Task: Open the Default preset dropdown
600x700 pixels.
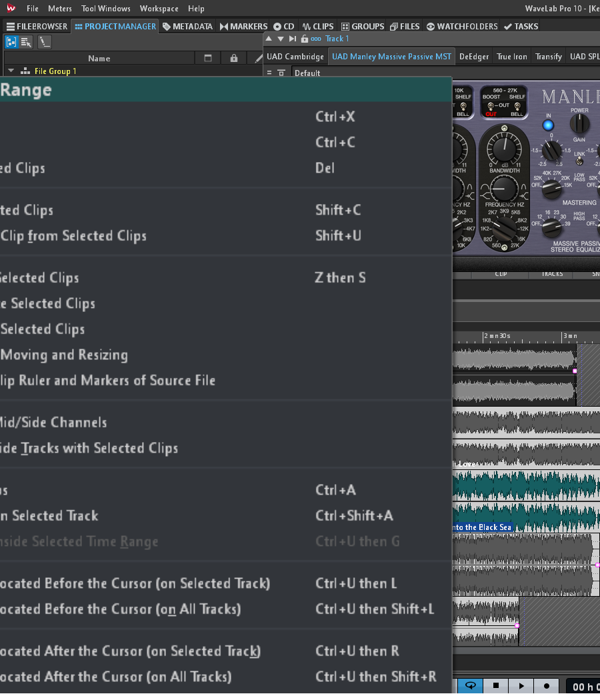Action: click(307, 73)
